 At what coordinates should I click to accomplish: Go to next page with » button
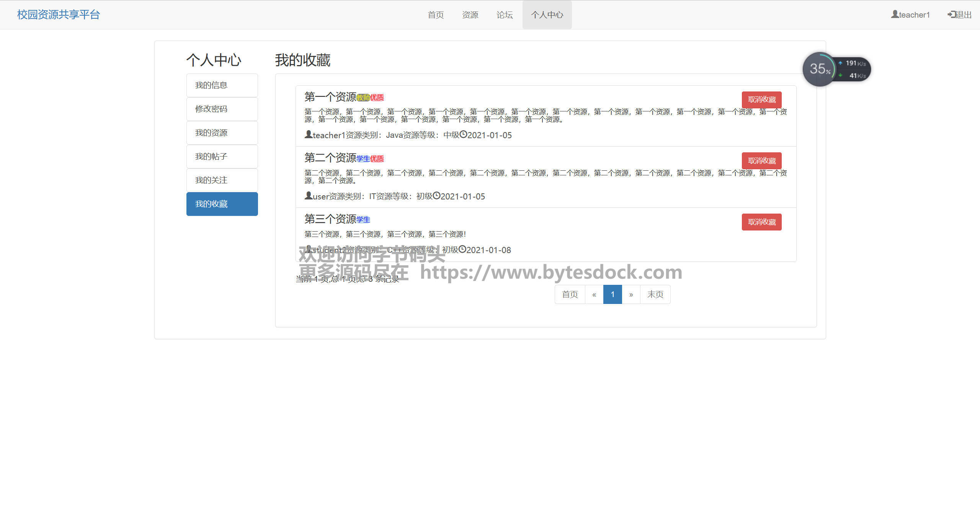pos(631,294)
